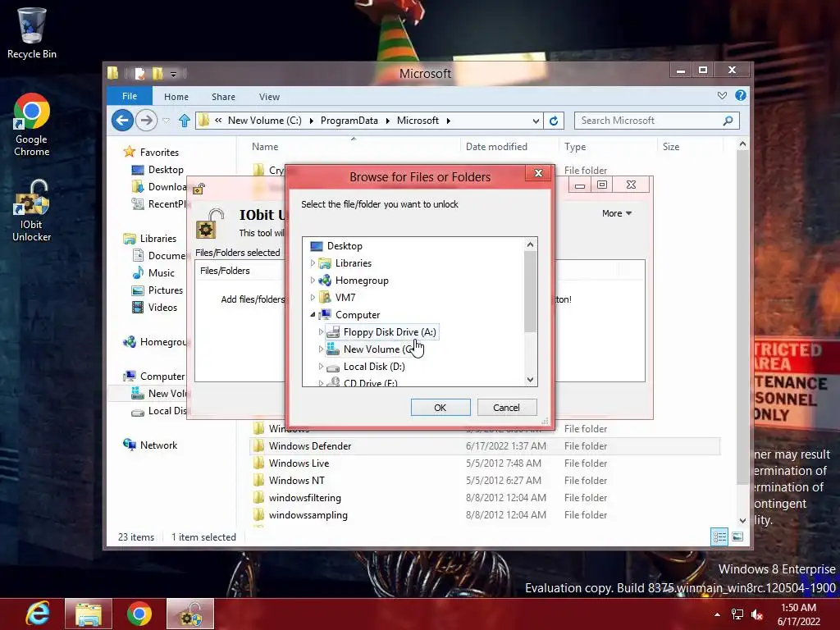The image size is (840, 630).
Task: Open the address bar history dropdown
Action: 536,121
